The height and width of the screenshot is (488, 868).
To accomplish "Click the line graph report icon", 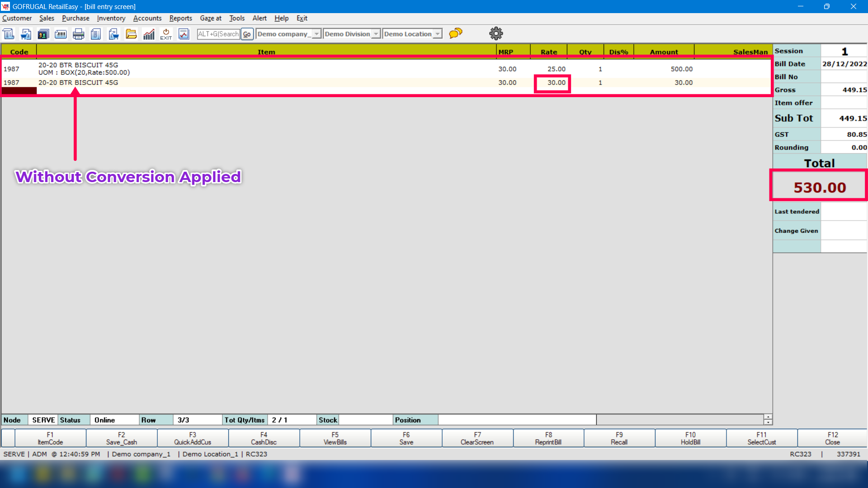I will (184, 34).
